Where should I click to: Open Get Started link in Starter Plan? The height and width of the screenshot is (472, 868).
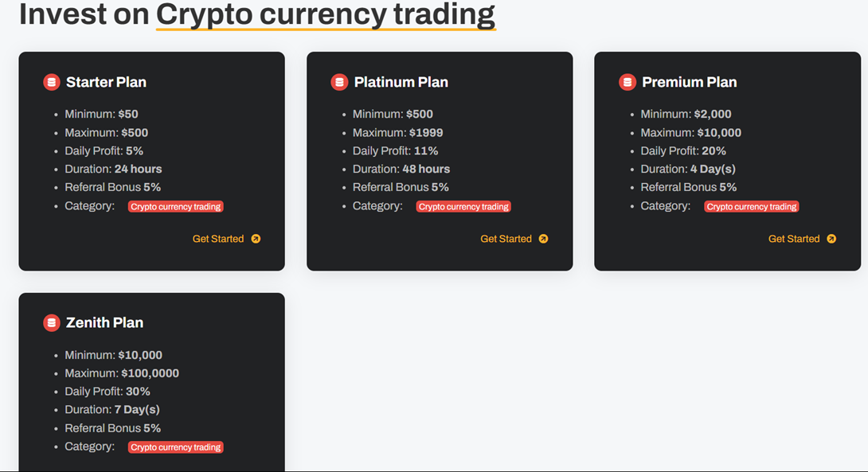[218, 239]
